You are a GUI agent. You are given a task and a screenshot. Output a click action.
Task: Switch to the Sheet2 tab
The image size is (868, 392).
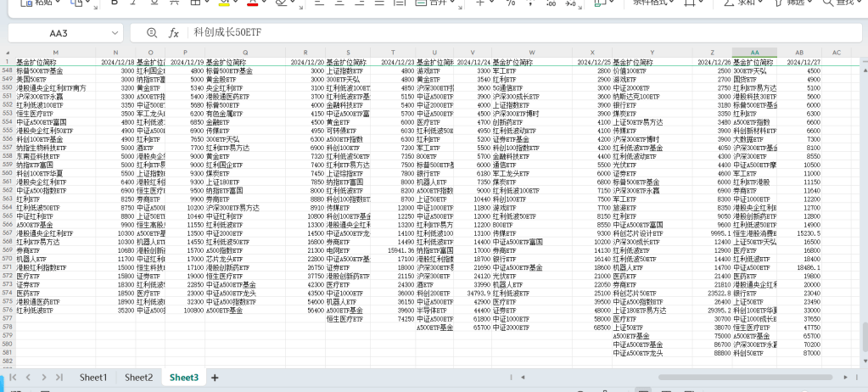coord(138,377)
